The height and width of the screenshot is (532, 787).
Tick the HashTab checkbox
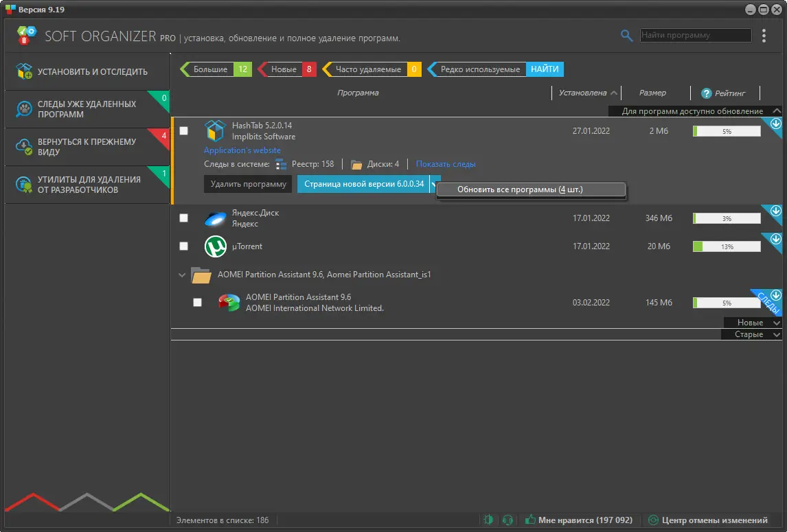point(183,131)
